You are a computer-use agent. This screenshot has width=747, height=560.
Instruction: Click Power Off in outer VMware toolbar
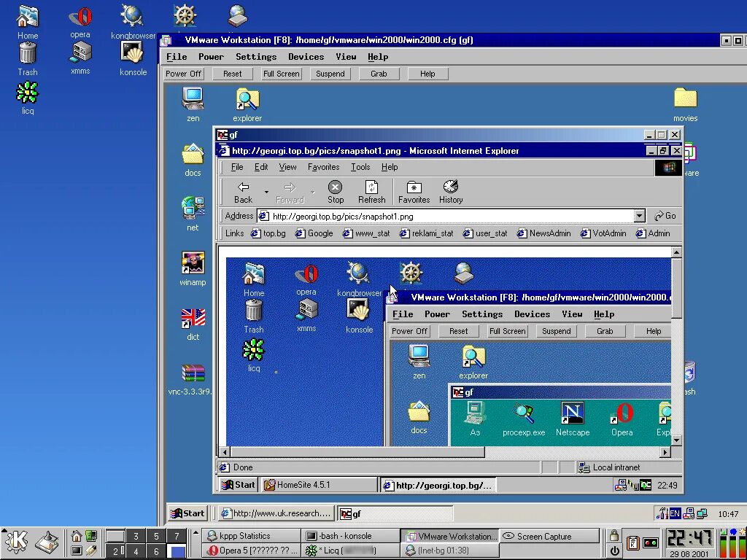click(183, 74)
